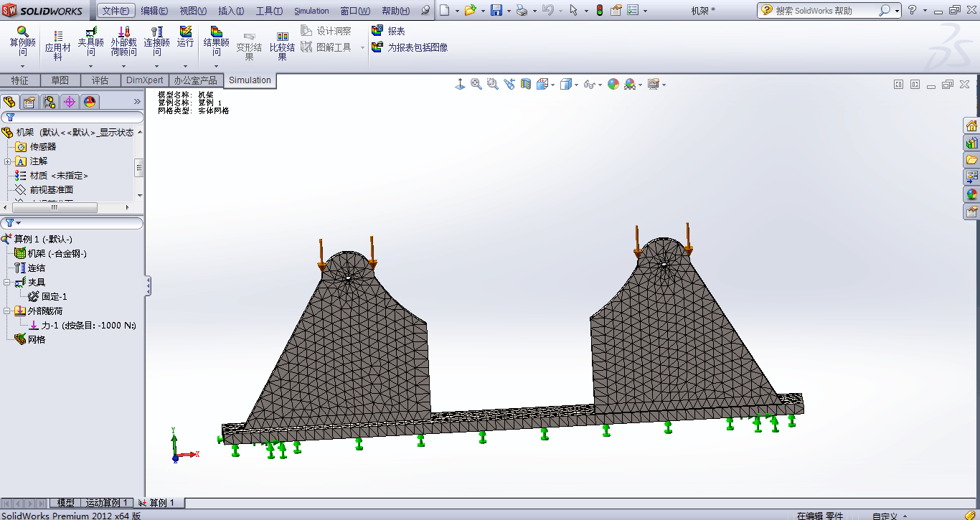Open the 插入 Insert menu
Image resolution: width=980 pixels, height=520 pixels.
tap(231, 11)
